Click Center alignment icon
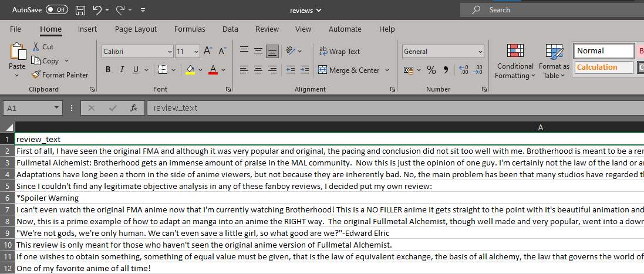The height and width of the screenshot is (274, 644). [258, 70]
